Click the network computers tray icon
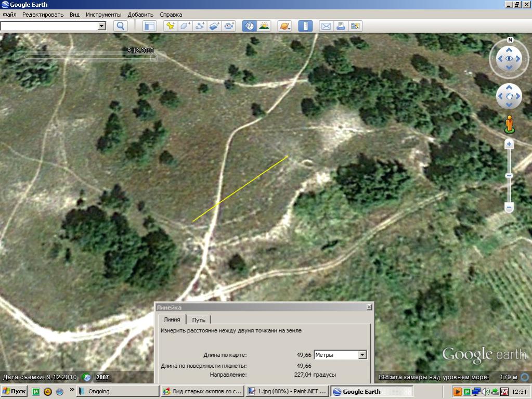Image resolution: width=532 pixels, height=399 pixels. (x=476, y=392)
